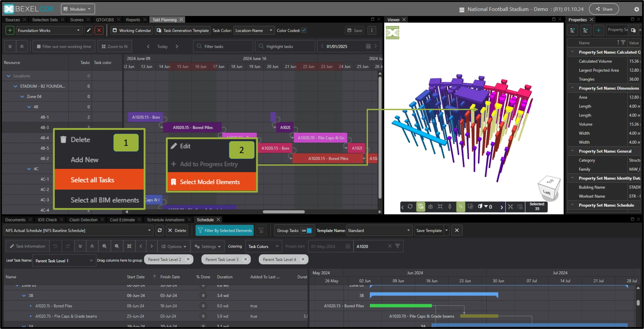644x329 pixels.
Task: Open NFS Actual Schedule dropdown
Action: click(x=78, y=230)
